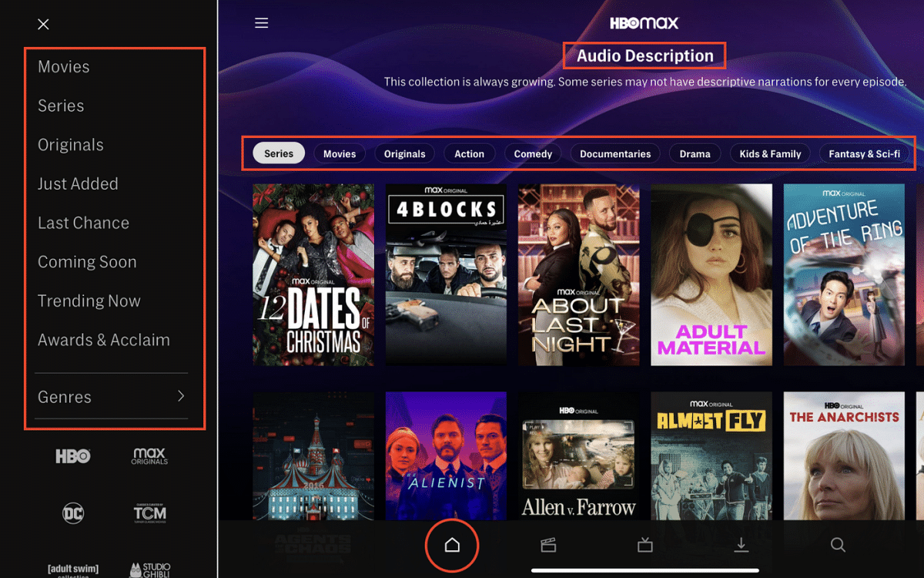The image size is (924, 578).
Task: Open the Studio Ghibli brand logo
Action: tap(149, 571)
